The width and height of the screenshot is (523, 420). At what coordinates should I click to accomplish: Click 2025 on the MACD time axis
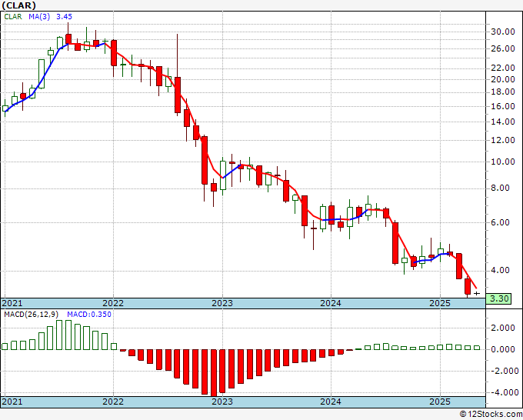pos(440,402)
